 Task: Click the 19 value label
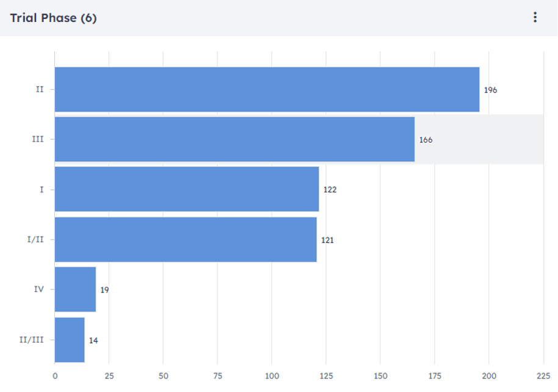[x=104, y=290]
